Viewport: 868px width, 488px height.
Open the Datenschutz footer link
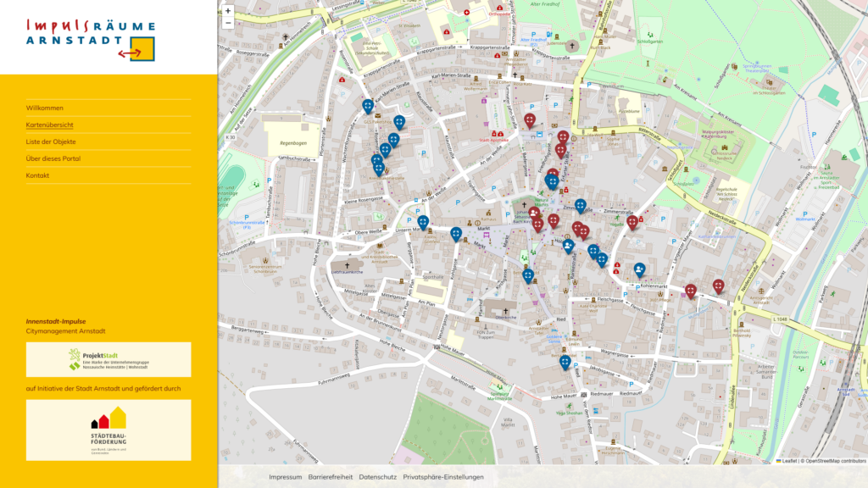[377, 477]
